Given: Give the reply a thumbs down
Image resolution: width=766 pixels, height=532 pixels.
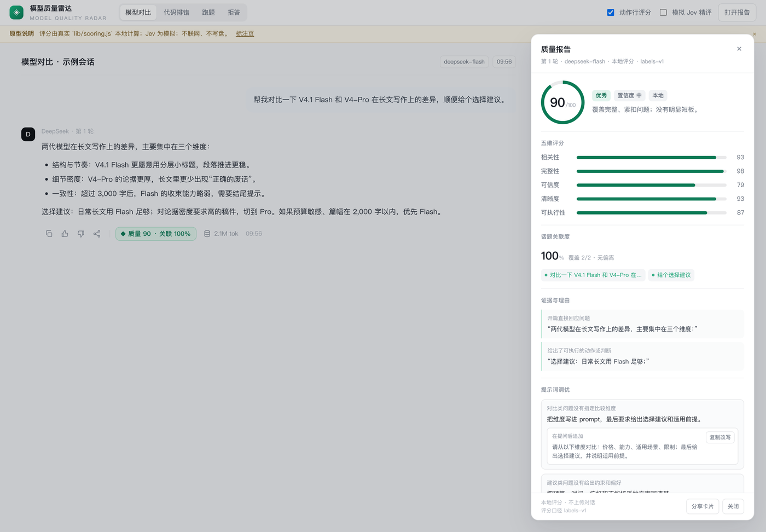Looking at the screenshot, I should pyautogui.click(x=81, y=234).
